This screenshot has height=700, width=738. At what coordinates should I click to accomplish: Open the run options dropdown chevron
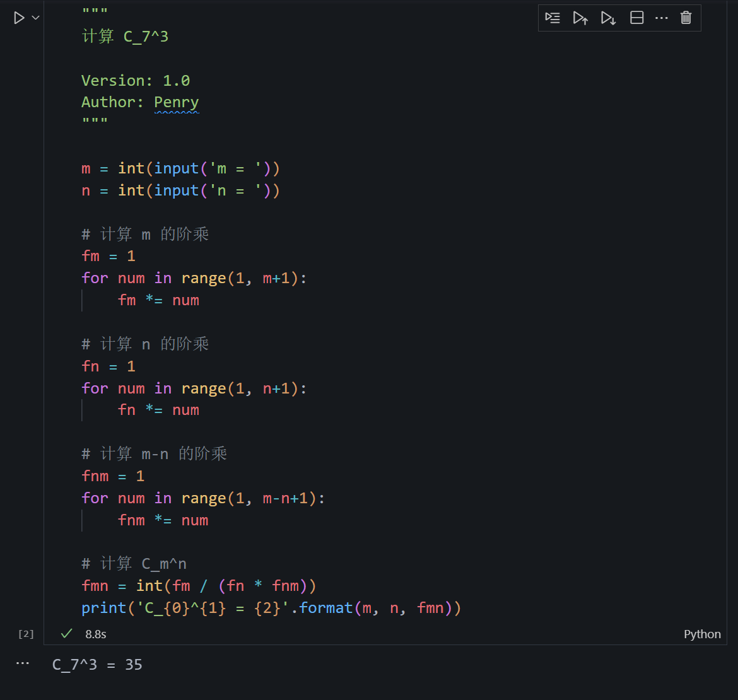point(35,18)
